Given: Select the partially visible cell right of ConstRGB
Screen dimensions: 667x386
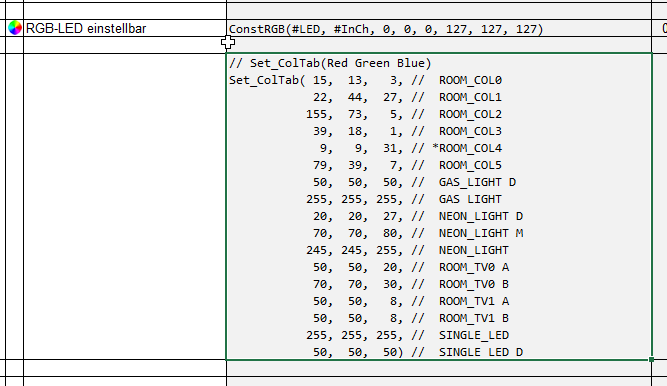Looking at the screenshot, I should (659, 28).
